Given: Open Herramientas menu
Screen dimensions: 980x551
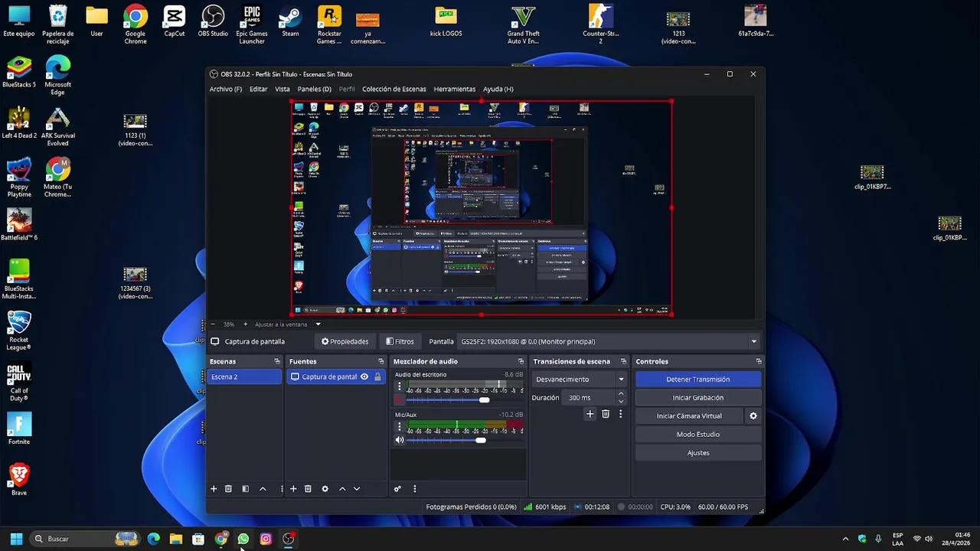Looking at the screenshot, I should click(454, 89).
